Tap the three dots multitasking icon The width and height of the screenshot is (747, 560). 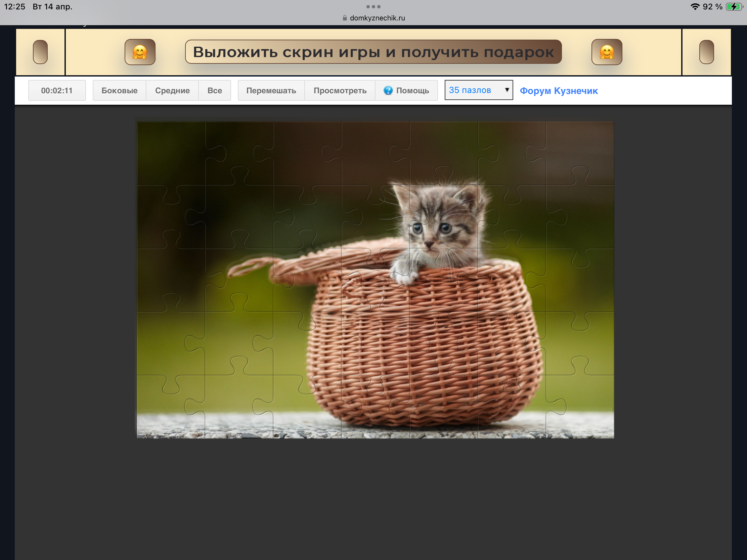point(373,7)
